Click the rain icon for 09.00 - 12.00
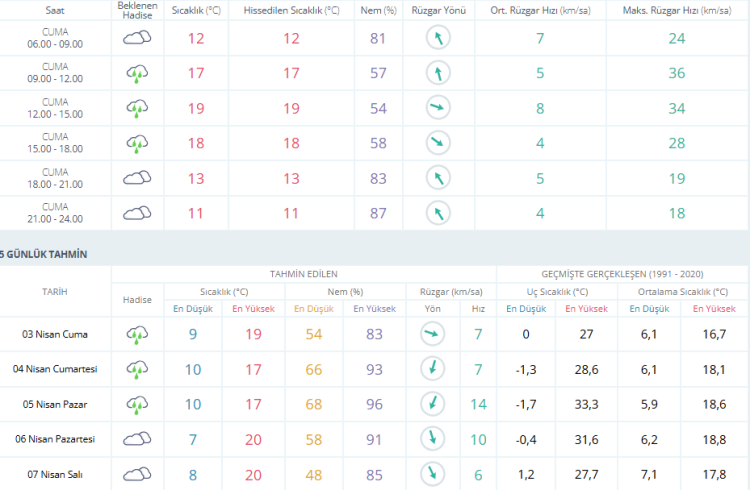Image resolution: width=750 pixels, height=490 pixels. tap(136, 74)
